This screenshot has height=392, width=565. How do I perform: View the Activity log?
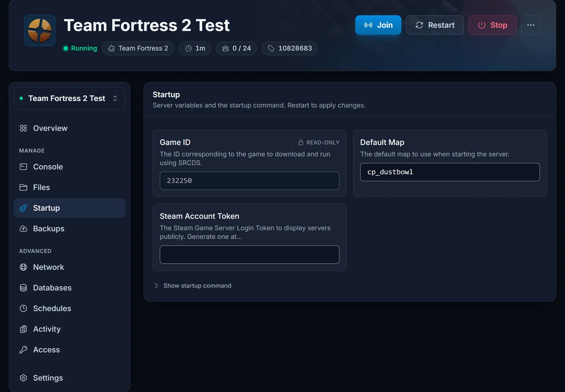(x=70, y=329)
